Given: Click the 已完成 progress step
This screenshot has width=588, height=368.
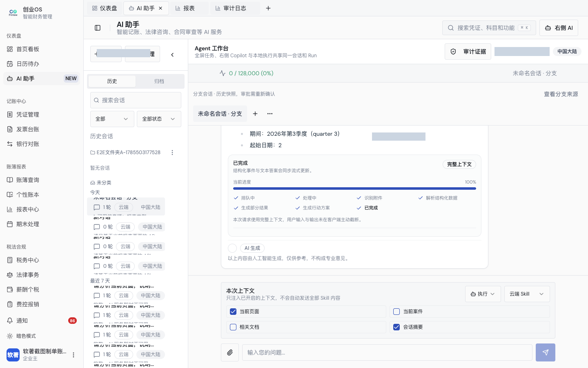Looking at the screenshot, I should pyautogui.click(x=367, y=208).
